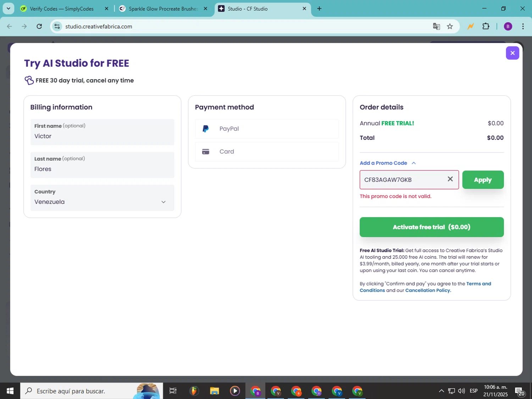View site information icon in address bar
532x399 pixels.
tap(57, 26)
